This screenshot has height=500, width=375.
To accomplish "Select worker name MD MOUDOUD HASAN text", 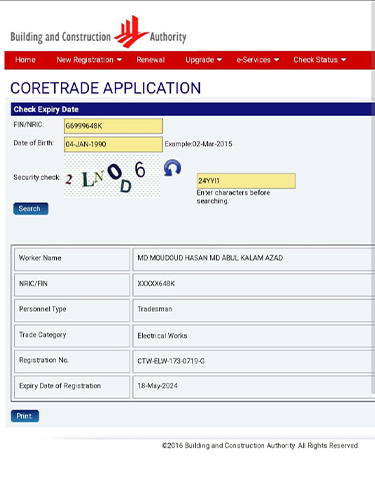I will 173,258.
